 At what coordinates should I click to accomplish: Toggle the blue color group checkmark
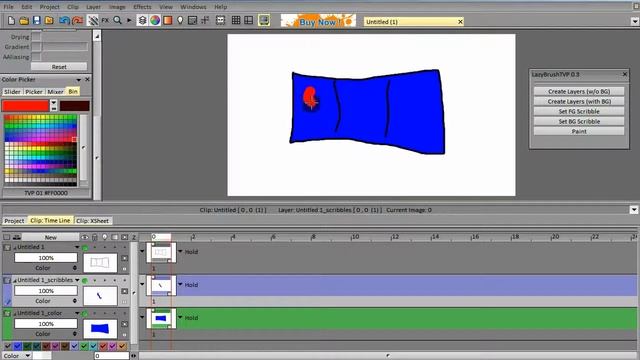click(x=18, y=346)
